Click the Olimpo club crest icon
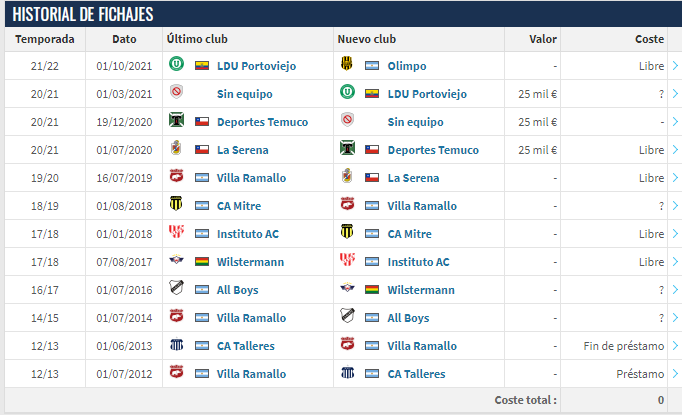 [x=347, y=64]
